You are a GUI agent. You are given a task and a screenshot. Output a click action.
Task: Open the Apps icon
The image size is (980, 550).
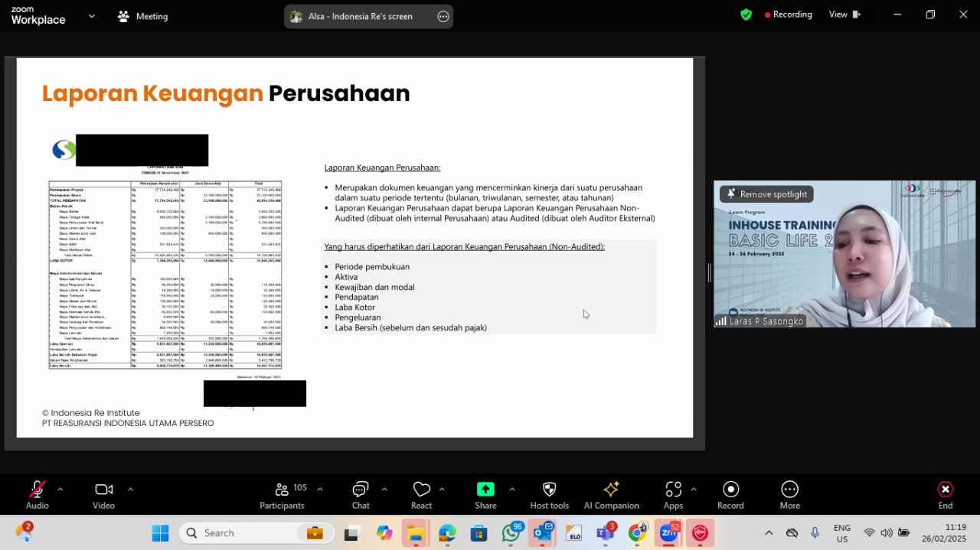coord(673,489)
